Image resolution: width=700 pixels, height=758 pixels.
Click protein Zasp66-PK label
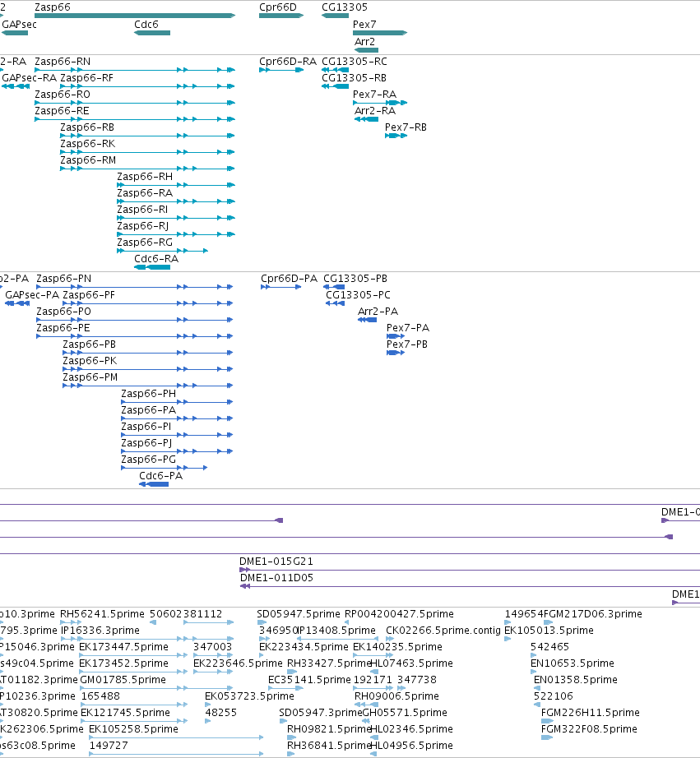tap(90, 361)
